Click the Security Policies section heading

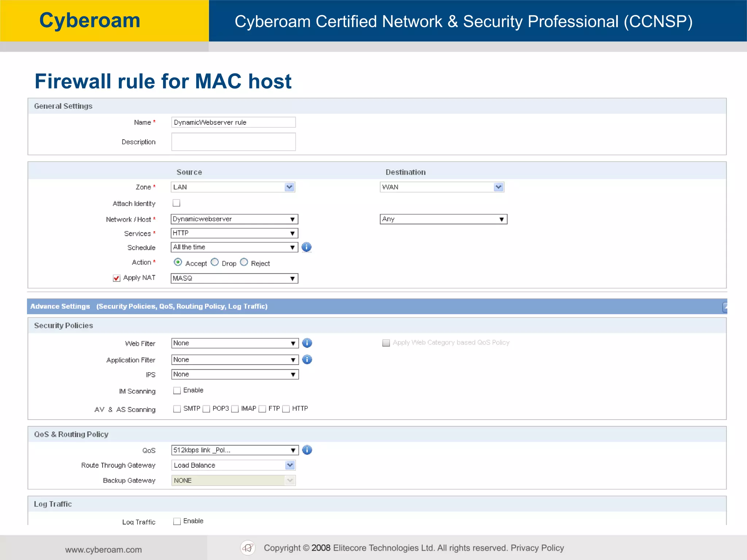tap(63, 326)
